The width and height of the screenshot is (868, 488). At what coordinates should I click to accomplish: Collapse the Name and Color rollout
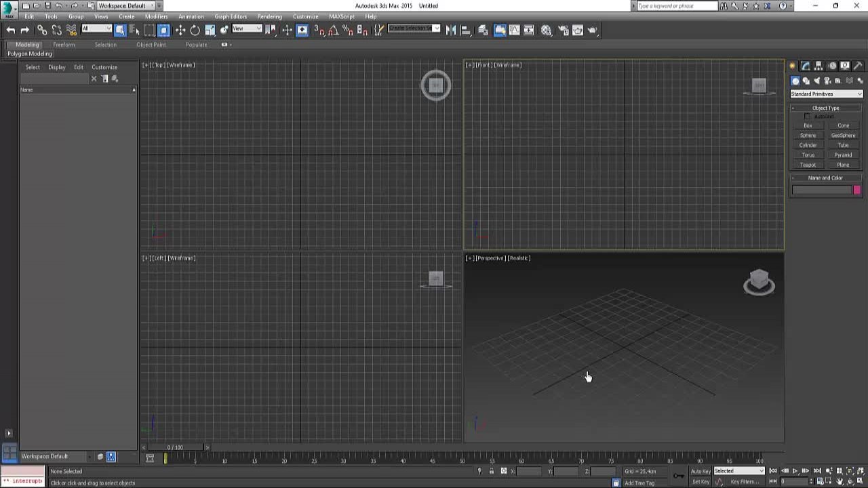click(x=825, y=178)
